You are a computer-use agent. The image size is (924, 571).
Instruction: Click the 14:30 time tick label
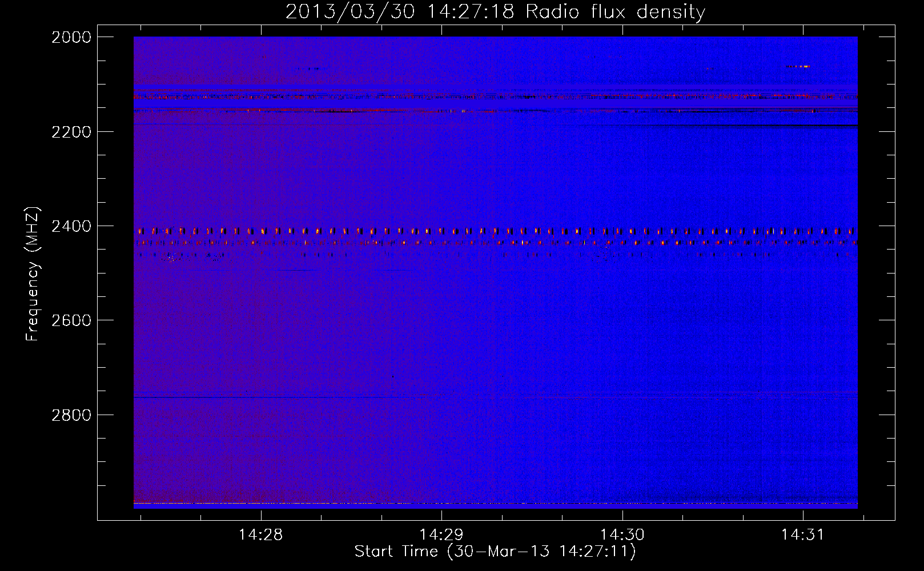click(x=622, y=534)
